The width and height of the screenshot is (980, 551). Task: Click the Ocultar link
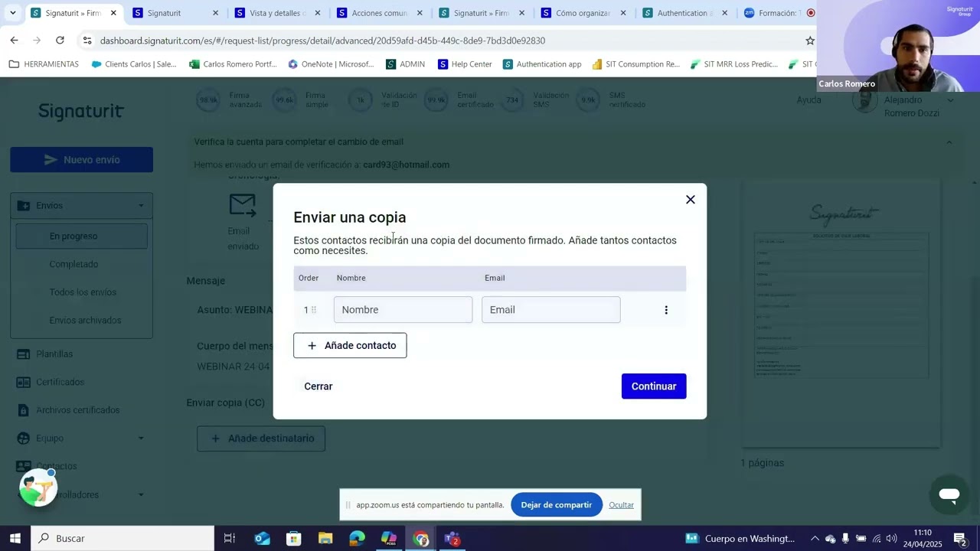621,505
